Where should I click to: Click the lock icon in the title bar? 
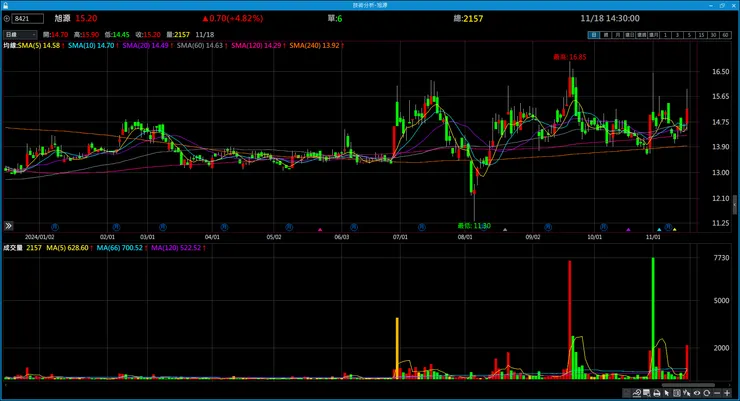[x=5, y=5]
